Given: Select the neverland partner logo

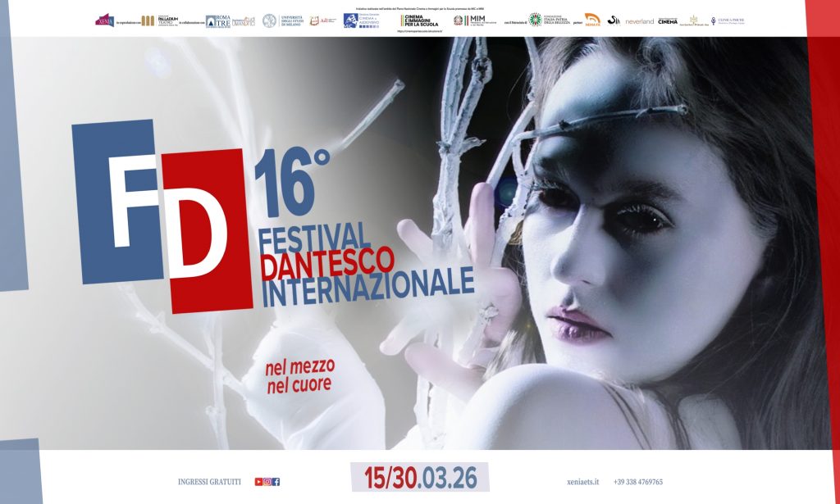Looking at the screenshot, I should point(640,22).
